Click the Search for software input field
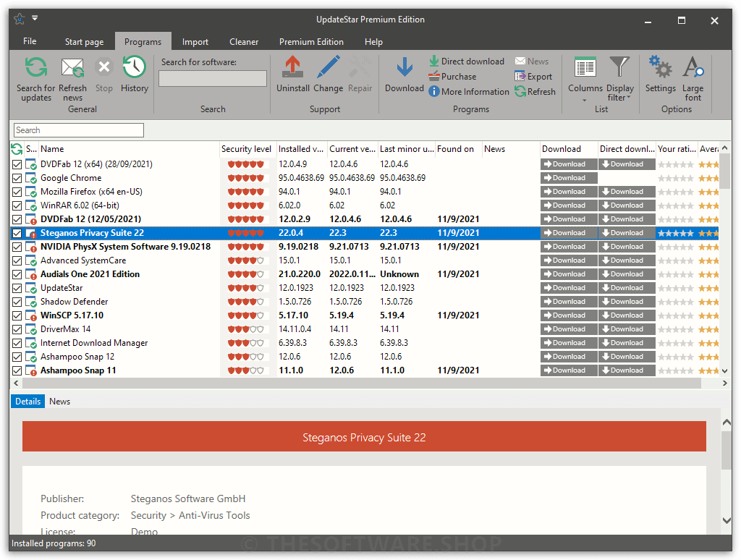 pos(213,78)
